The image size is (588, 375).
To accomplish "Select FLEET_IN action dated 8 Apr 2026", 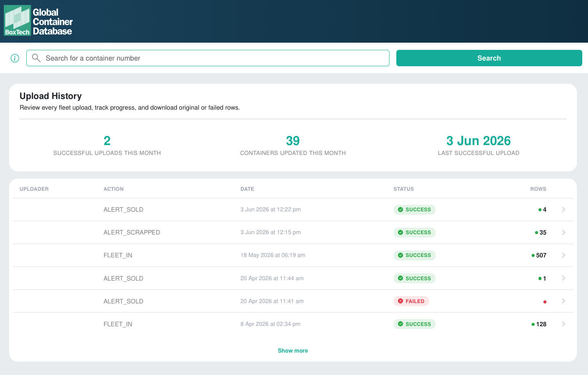I will (118, 324).
